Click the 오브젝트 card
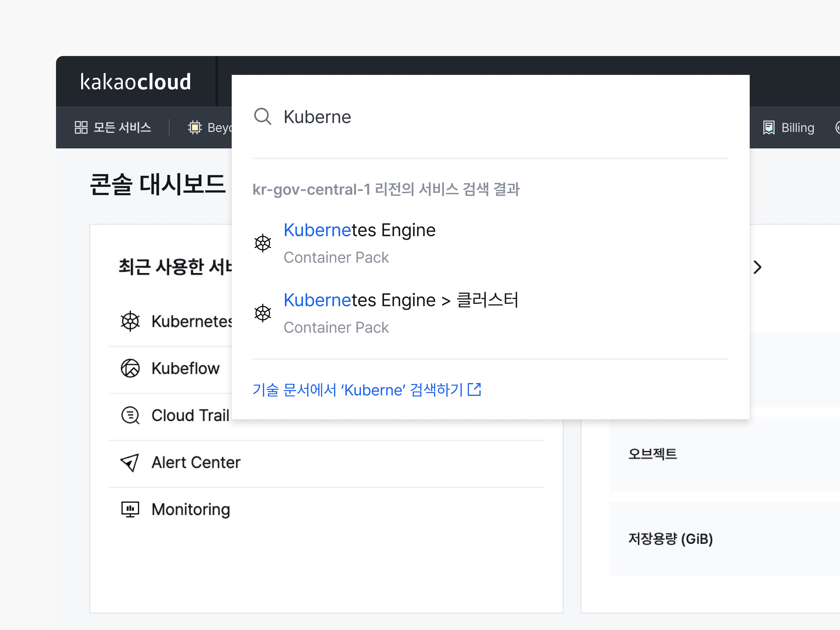This screenshot has width=840, height=630. click(725, 454)
